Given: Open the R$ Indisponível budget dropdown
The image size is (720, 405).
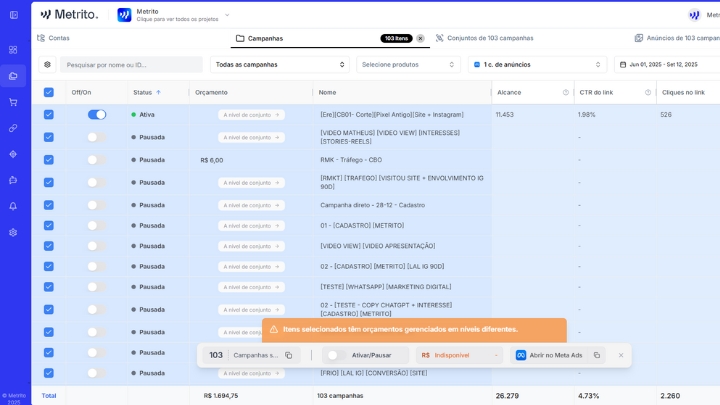Looking at the screenshot, I should coord(459,355).
